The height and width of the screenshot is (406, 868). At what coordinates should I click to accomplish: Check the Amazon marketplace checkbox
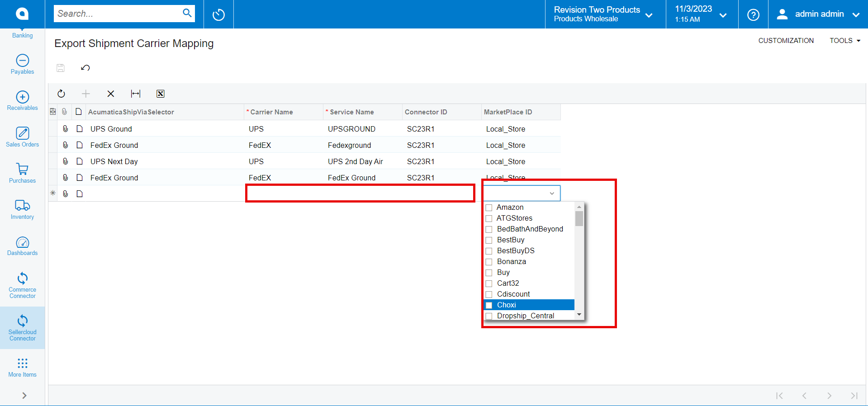[x=489, y=208]
